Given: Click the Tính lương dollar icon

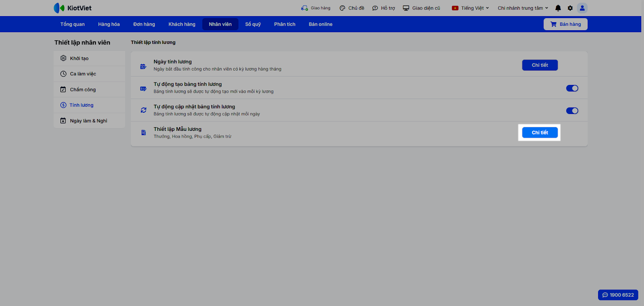Looking at the screenshot, I should [x=63, y=105].
